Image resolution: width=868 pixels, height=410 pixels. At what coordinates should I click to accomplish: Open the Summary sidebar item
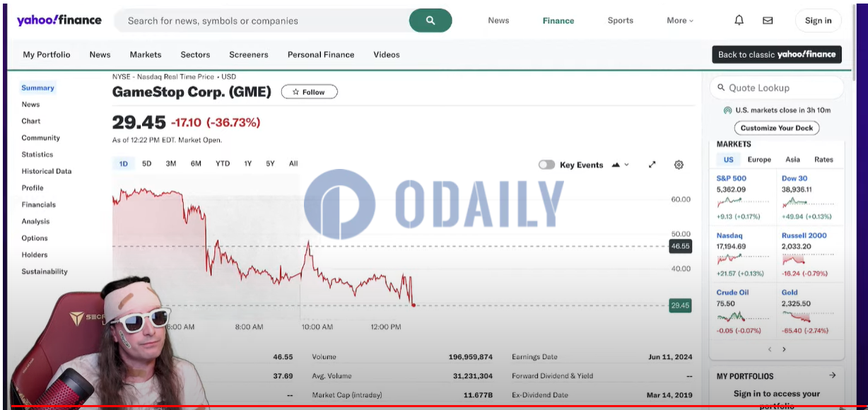click(x=37, y=88)
